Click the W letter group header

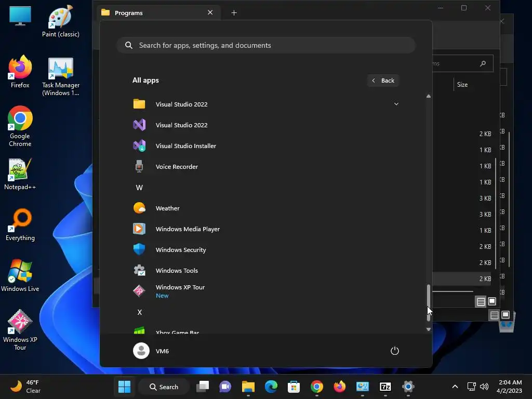(x=139, y=187)
